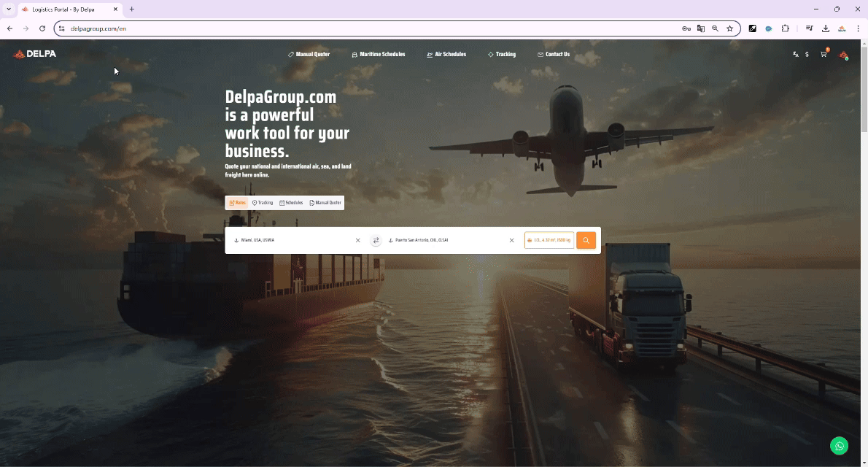This screenshot has width=868, height=467.
Task: Open WhatsApp chat bubble
Action: coord(840,446)
